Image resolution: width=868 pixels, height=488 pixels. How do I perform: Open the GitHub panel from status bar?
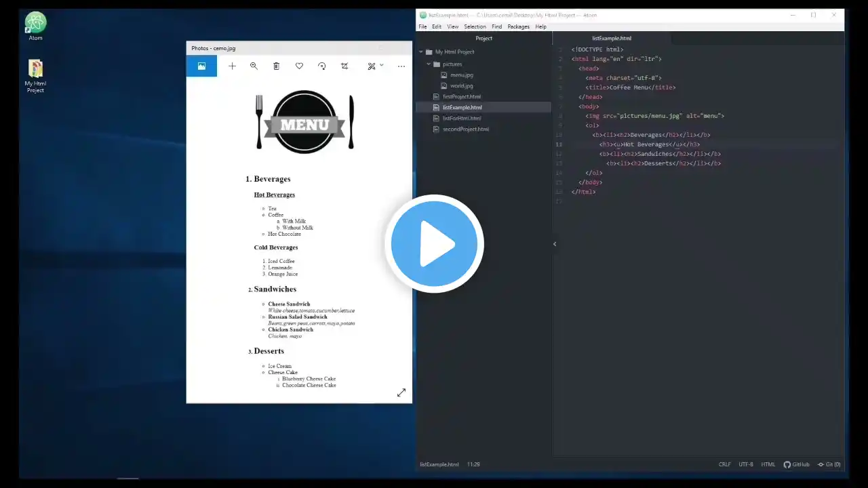pos(797,464)
